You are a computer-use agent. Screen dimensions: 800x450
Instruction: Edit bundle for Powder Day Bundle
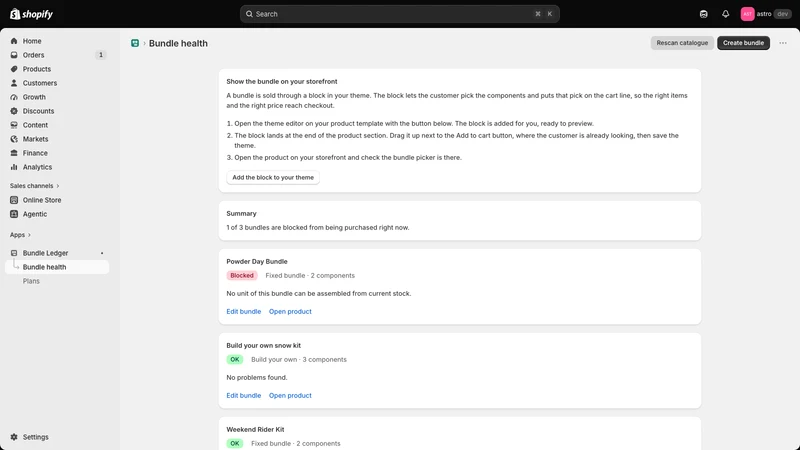243,311
